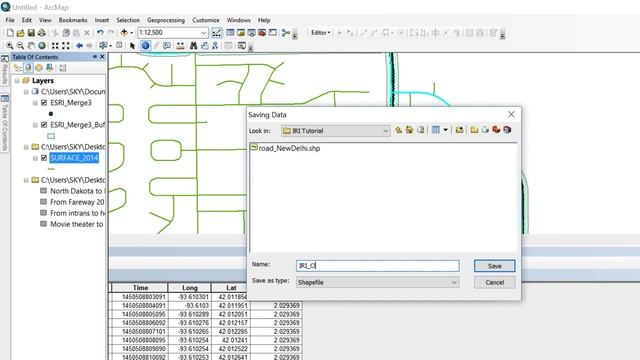Viewport: 640px width, 360px height.
Task: Toggle ESRI_Merge3 layer visibility checkbox
Action: coord(44,103)
